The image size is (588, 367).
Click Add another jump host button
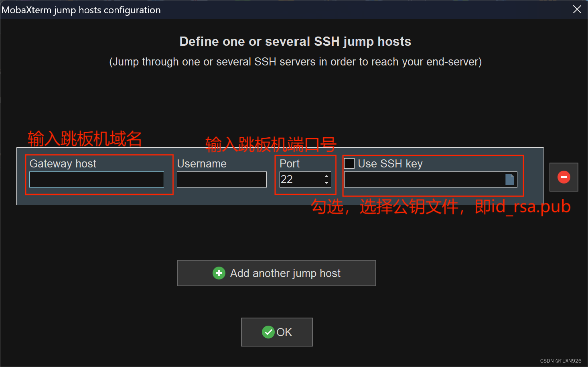tap(276, 273)
